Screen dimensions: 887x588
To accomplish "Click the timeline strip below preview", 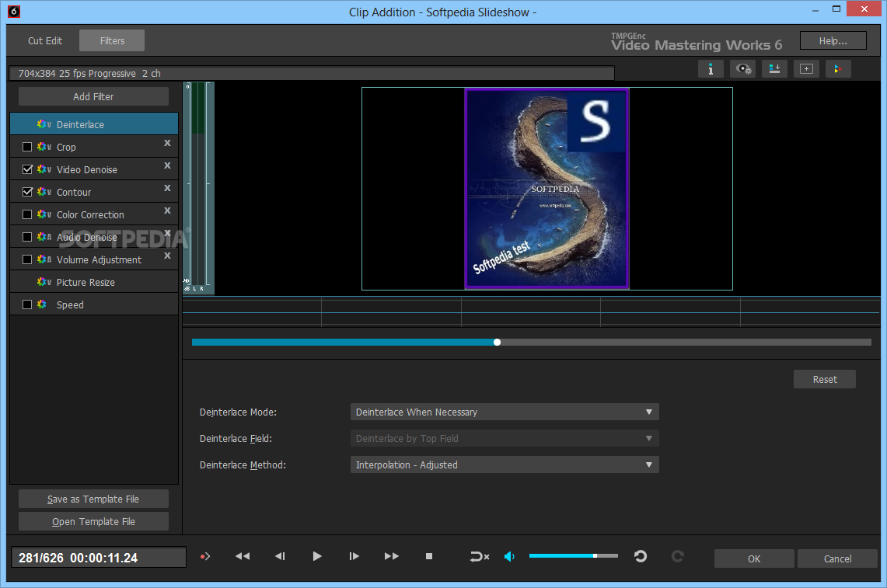I will [531, 312].
